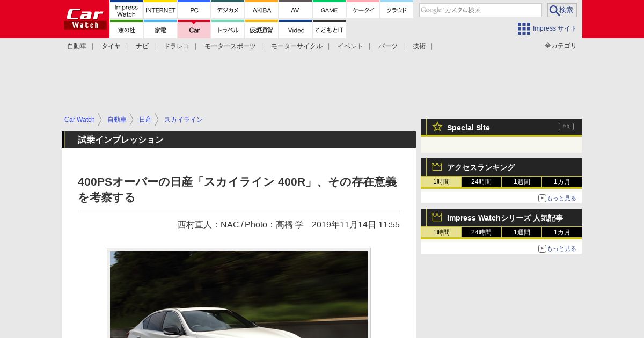Open the 家電 Watch tab
Image resolution: width=644 pixels, height=338 pixels.
tap(160, 30)
